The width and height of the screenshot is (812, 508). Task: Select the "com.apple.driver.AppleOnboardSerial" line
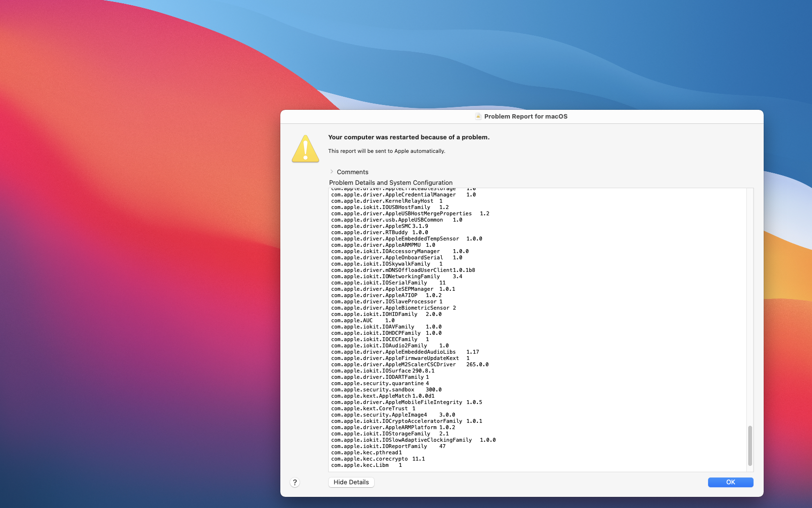397,258
